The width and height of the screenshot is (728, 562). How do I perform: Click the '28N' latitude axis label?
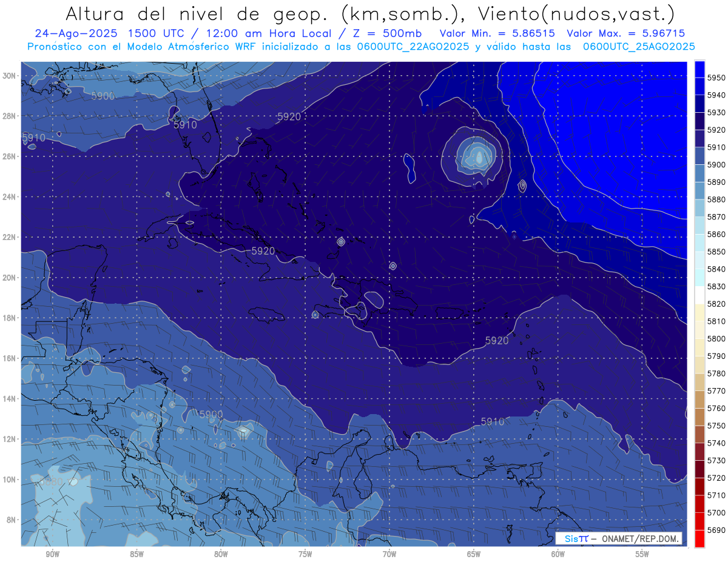tap(8, 116)
